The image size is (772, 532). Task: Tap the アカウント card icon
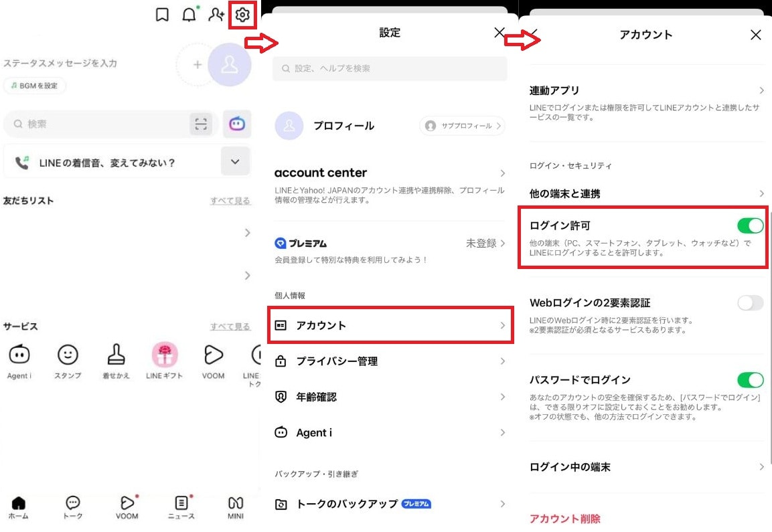pos(281,325)
